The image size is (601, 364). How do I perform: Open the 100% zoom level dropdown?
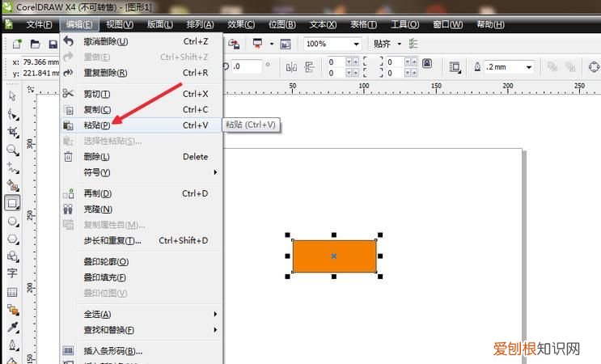(x=357, y=44)
